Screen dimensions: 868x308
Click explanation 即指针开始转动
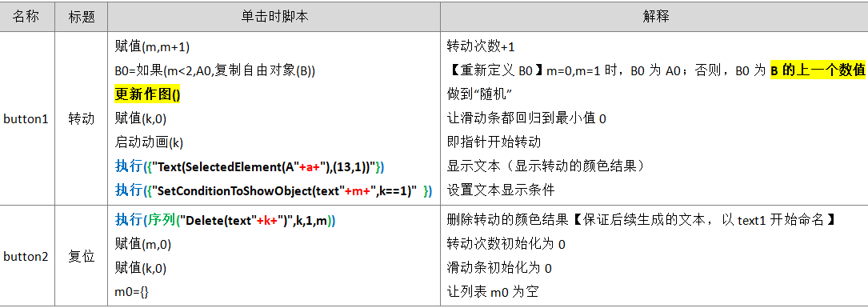point(494,142)
